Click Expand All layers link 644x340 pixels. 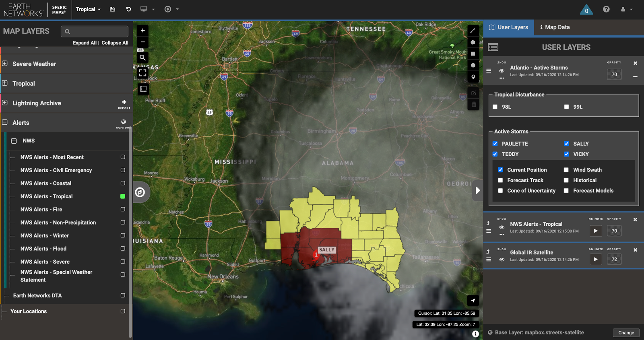tap(85, 43)
